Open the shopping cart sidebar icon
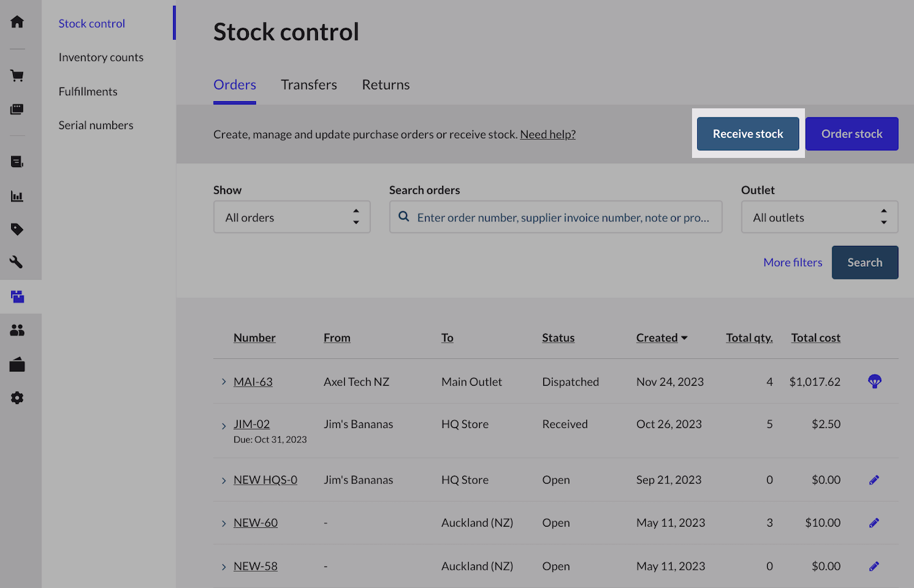The image size is (914, 588). pyautogui.click(x=18, y=76)
